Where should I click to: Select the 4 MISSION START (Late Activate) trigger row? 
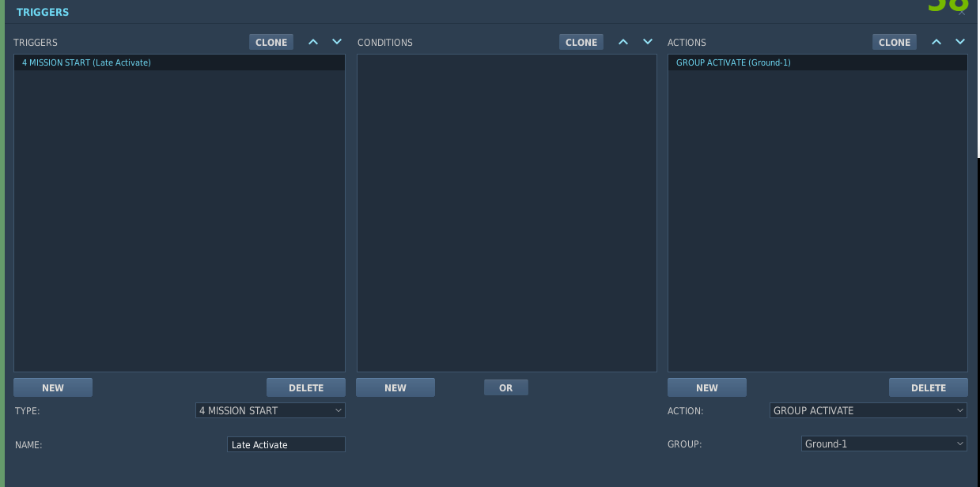pyautogui.click(x=180, y=62)
